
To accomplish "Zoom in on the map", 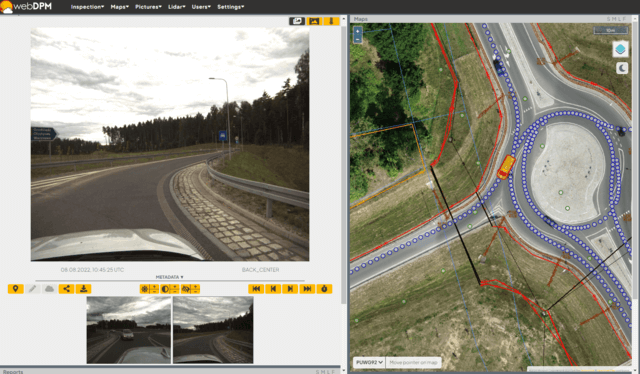I will tap(358, 31).
